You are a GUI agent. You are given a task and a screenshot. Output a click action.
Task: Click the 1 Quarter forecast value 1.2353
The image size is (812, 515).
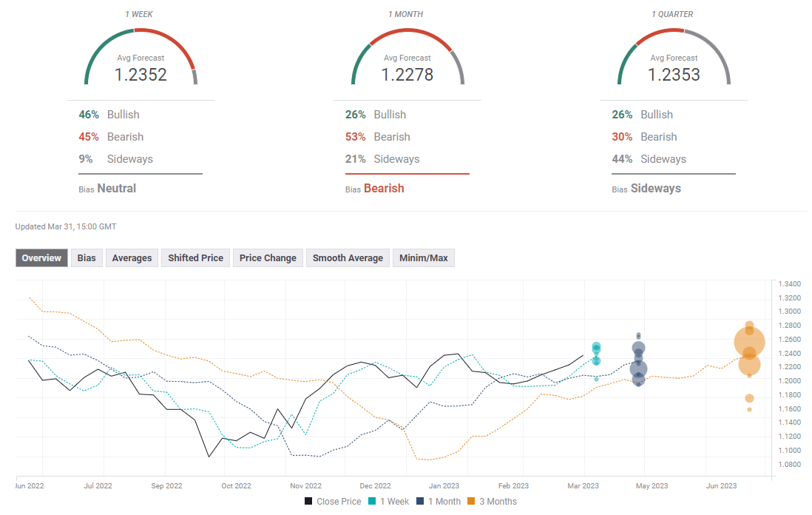(674, 75)
